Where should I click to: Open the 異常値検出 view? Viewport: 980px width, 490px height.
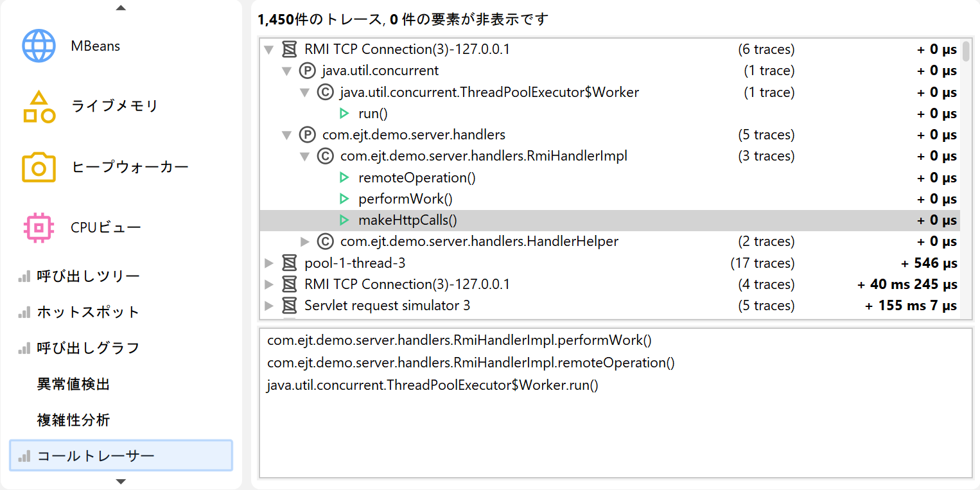[73, 384]
